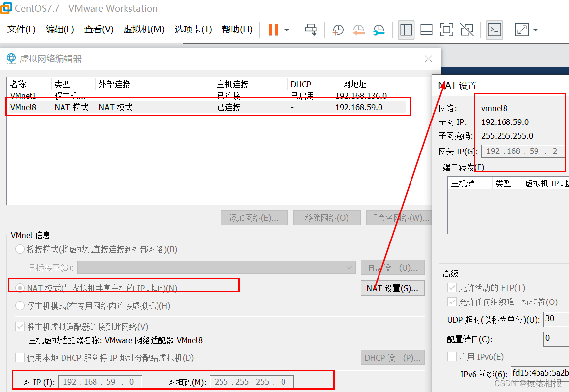Click the 重命名网络(W)... button
Screen dimensions: 569x392
(399, 218)
